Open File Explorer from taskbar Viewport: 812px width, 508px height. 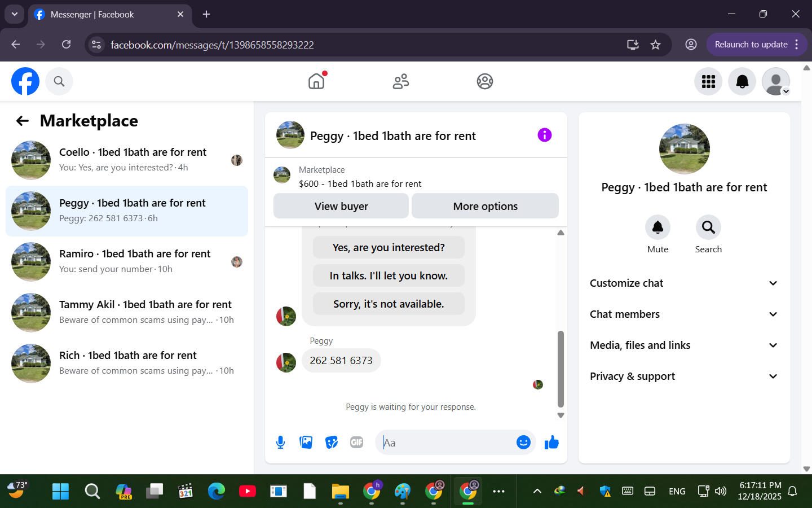(341, 491)
